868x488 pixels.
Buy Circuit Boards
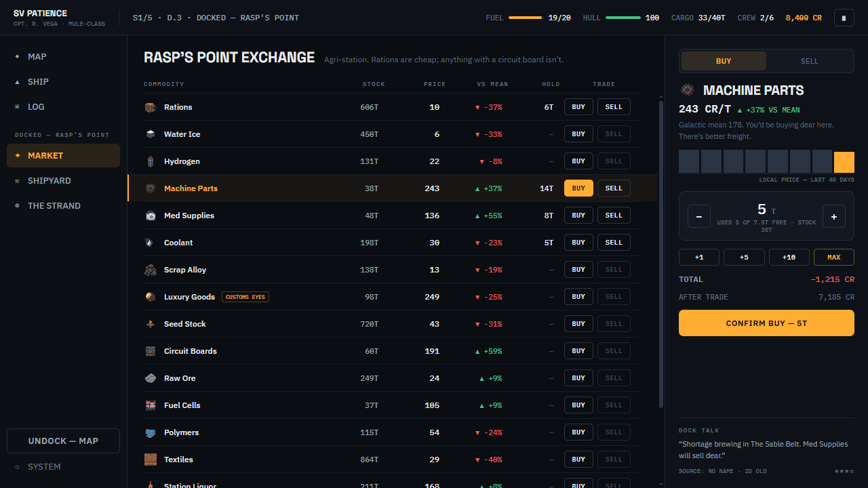click(578, 351)
